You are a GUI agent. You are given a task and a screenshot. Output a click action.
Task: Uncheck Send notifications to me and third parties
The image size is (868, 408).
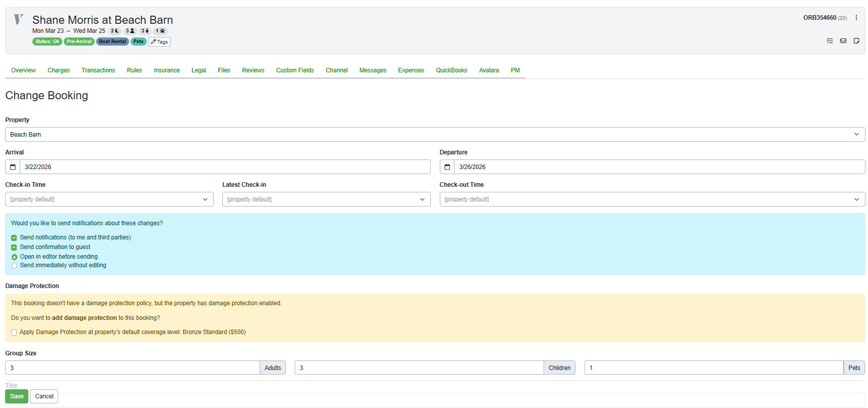click(x=14, y=238)
